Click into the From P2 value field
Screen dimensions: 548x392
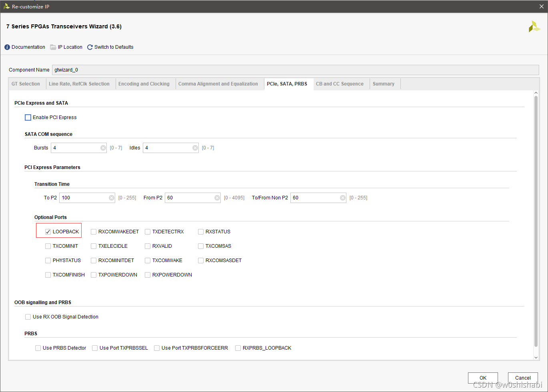click(193, 198)
